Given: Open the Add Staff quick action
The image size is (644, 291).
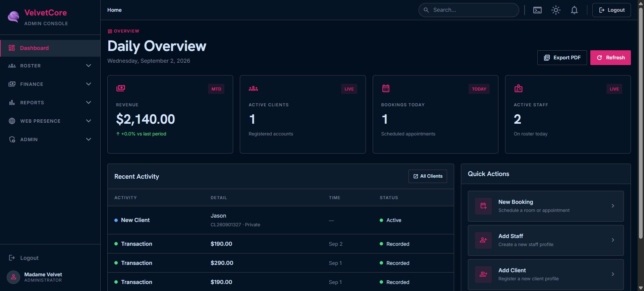Looking at the screenshot, I should point(546,240).
